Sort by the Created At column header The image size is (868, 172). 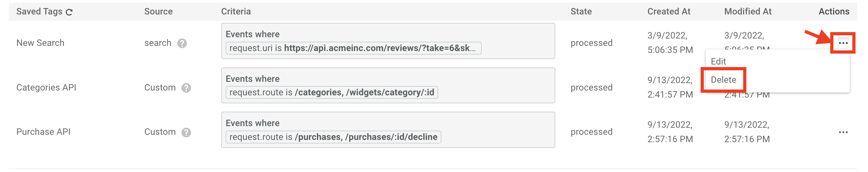(669, 12)
